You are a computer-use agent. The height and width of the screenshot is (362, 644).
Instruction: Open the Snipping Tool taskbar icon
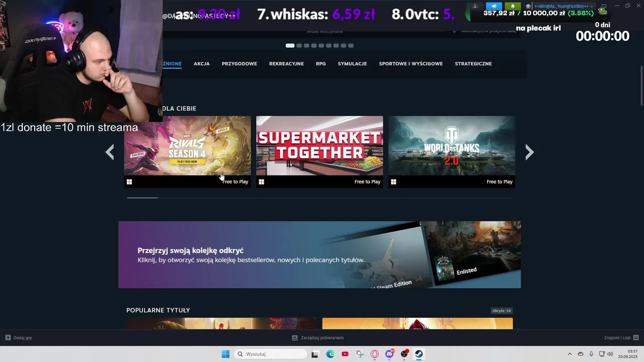coord(360,354)
